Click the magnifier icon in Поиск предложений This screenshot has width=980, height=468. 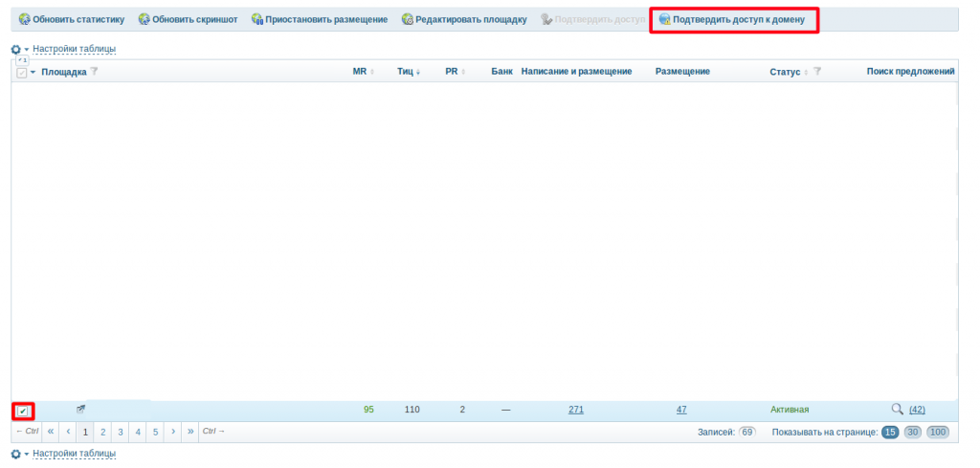point(897,410)
